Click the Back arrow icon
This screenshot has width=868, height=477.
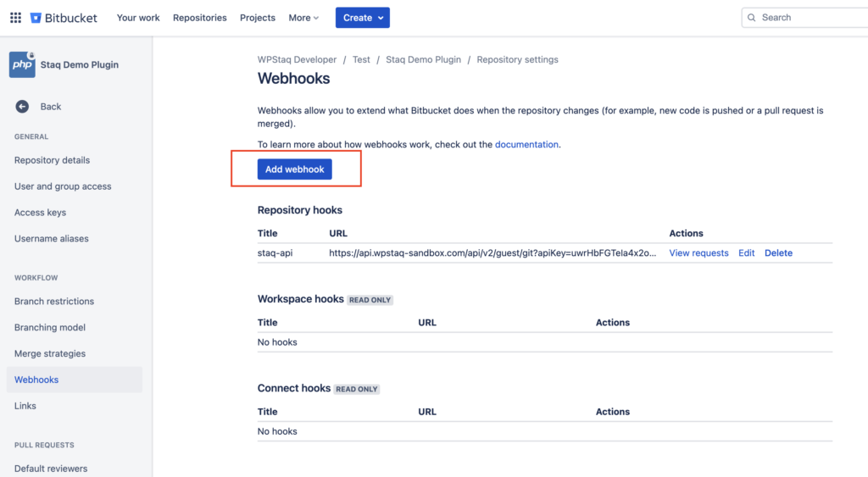(22, 106)
